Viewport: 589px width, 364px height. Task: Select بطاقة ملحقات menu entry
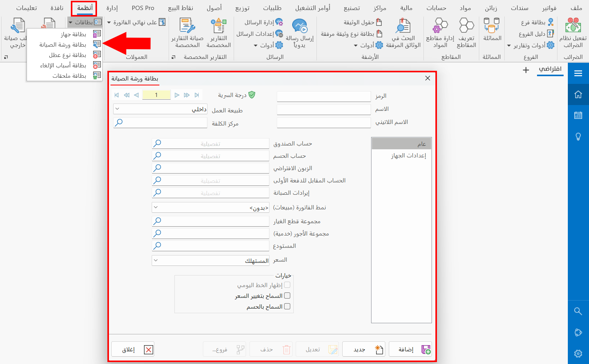point(65,76)
